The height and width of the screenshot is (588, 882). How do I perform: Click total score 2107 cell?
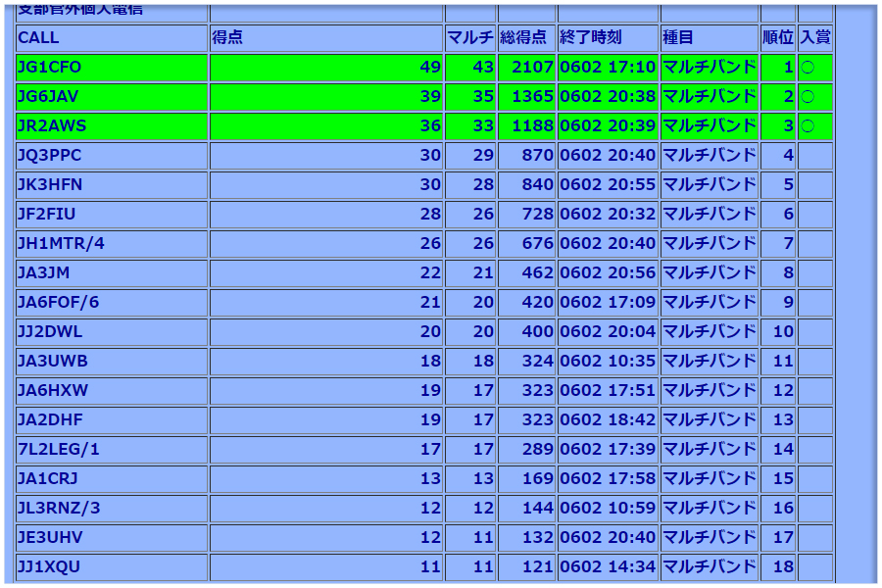(x=526, y=68)
